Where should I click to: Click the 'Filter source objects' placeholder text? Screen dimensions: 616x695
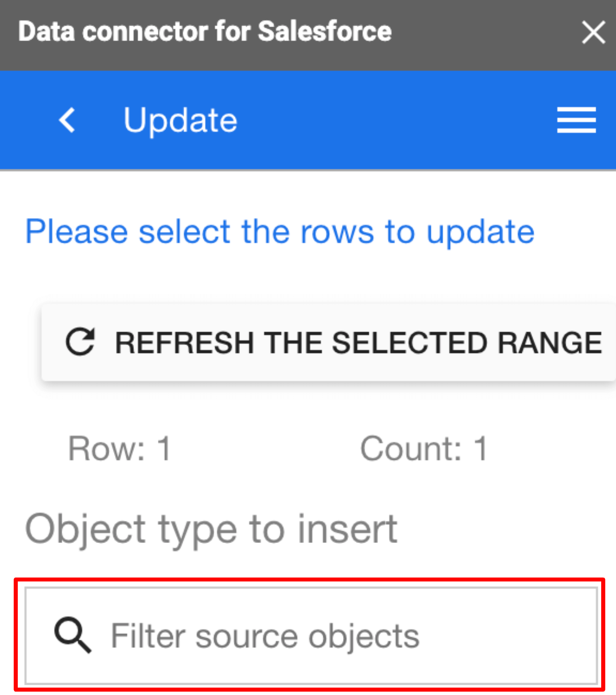click(x=265, y=636)
